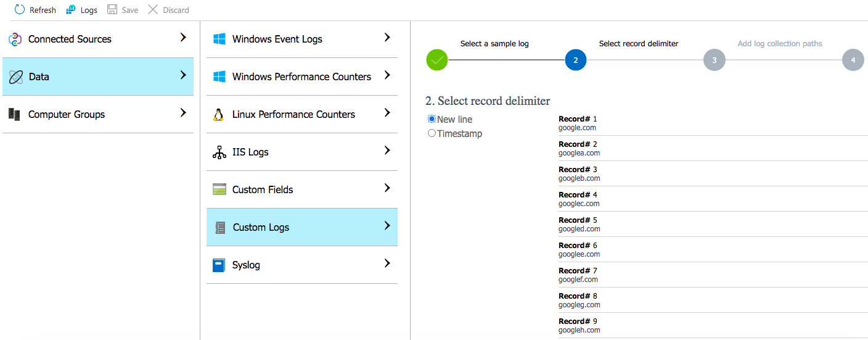
Task: Click the IIS Logs network icon
Action: click(x=219, y=152)
